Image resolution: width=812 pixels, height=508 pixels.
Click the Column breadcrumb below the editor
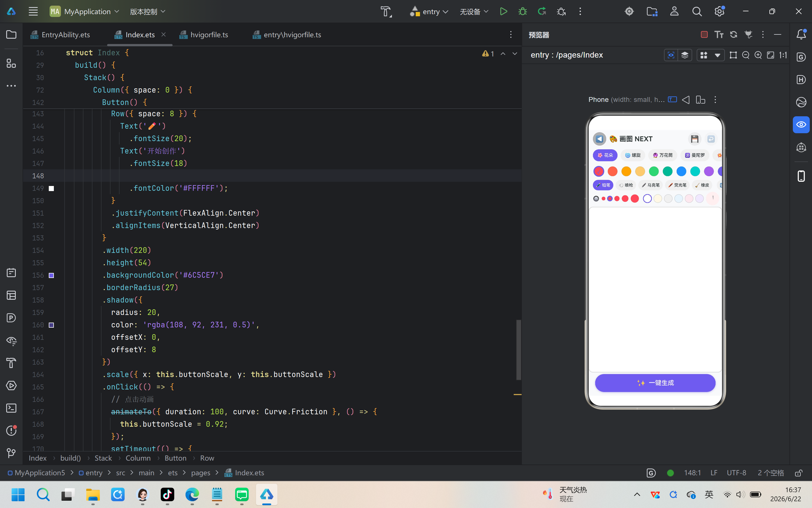coord(138,458)
